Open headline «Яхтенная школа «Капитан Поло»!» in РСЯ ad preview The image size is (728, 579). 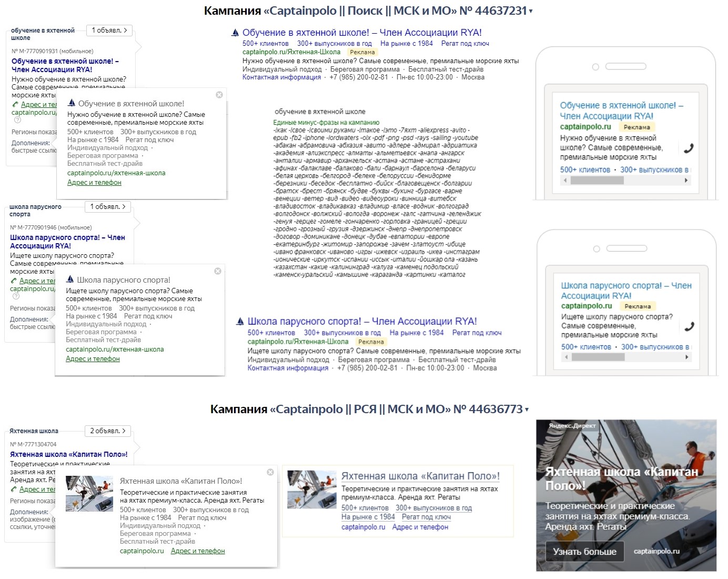[420, 476]
